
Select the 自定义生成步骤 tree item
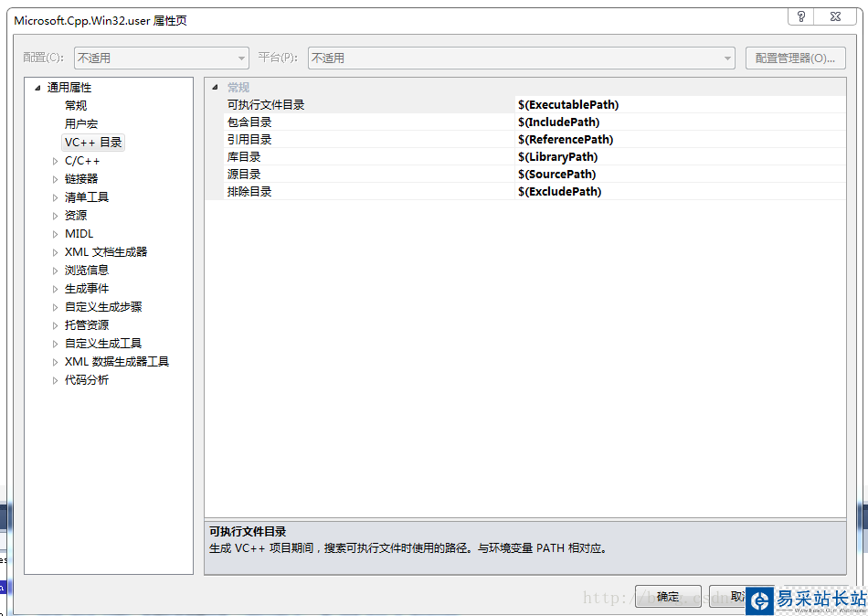(x=103, y=307)
